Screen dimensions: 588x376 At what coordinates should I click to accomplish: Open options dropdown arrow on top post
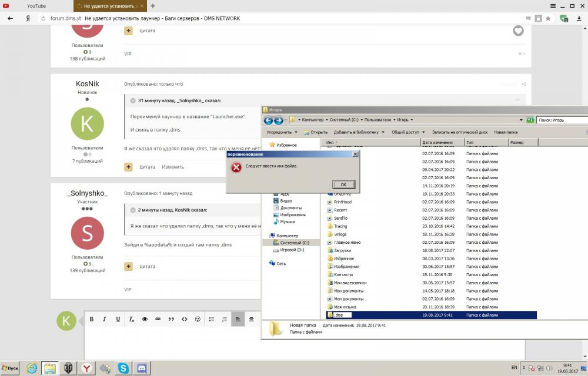[x=522, y=54]
